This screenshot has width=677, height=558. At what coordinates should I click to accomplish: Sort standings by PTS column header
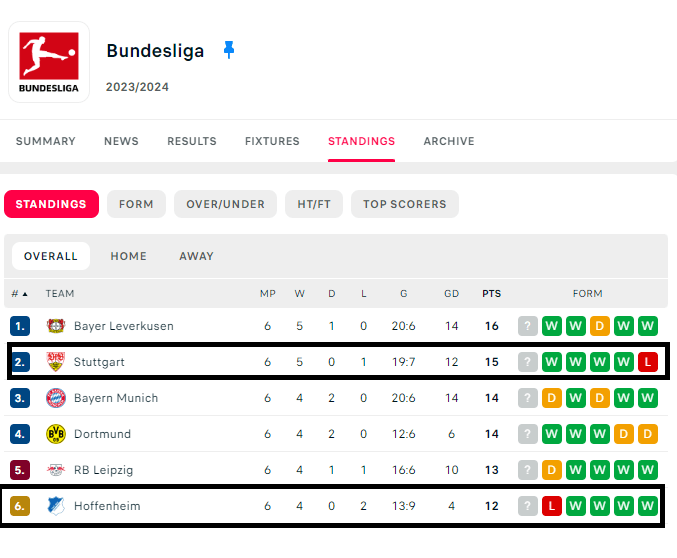(491, 294)
